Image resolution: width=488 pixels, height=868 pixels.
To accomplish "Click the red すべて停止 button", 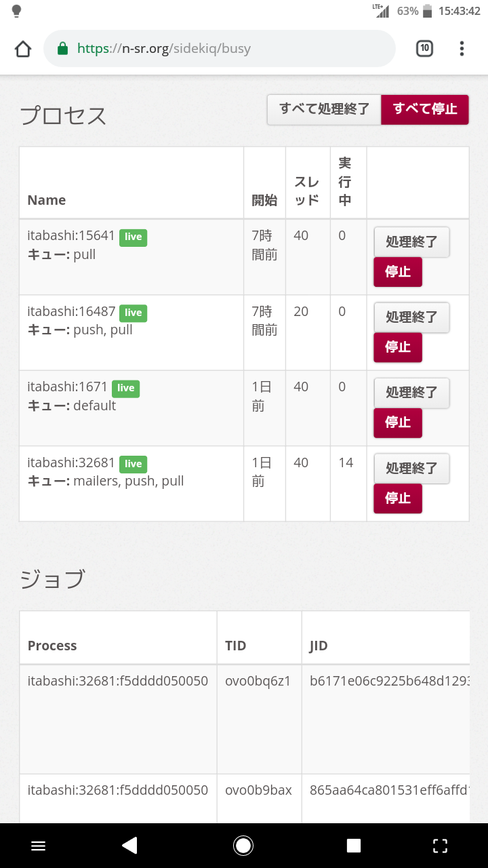I will [425, 109].
